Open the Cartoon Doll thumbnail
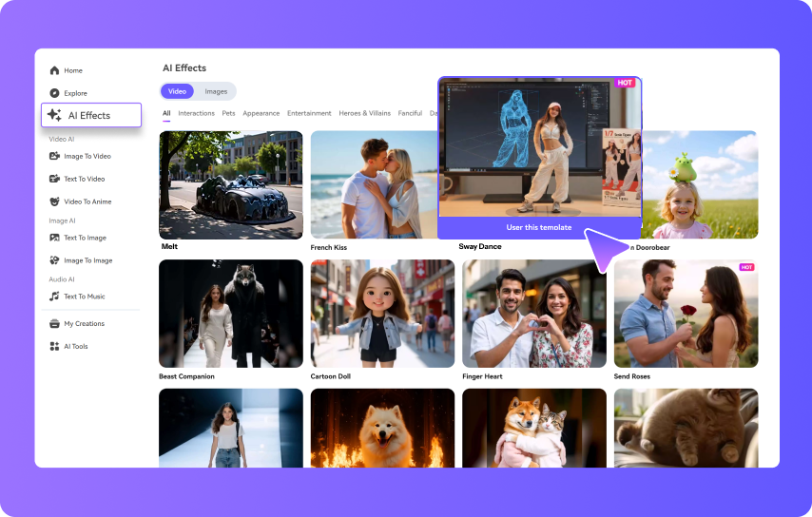Viewport: 812px width, 517px height. 382,314
